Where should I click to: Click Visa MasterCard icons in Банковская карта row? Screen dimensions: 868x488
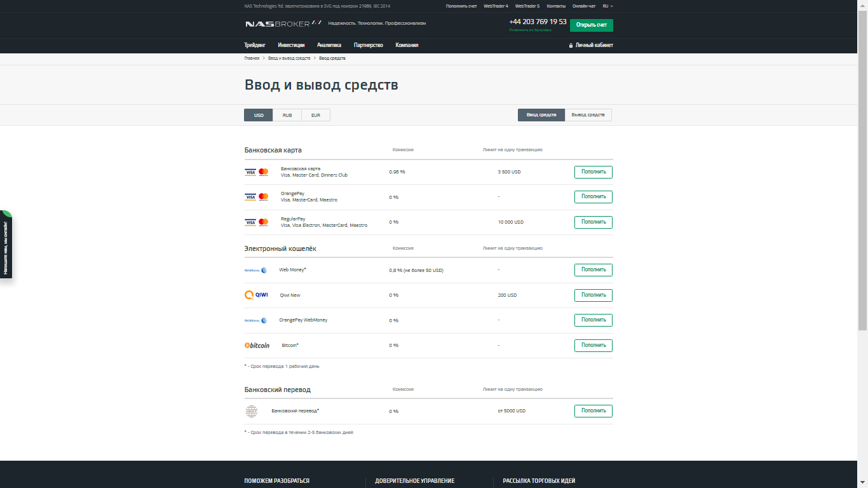point(257,172)
